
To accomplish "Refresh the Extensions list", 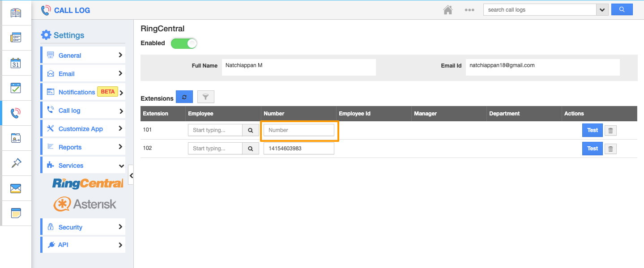I will [184, 96].
